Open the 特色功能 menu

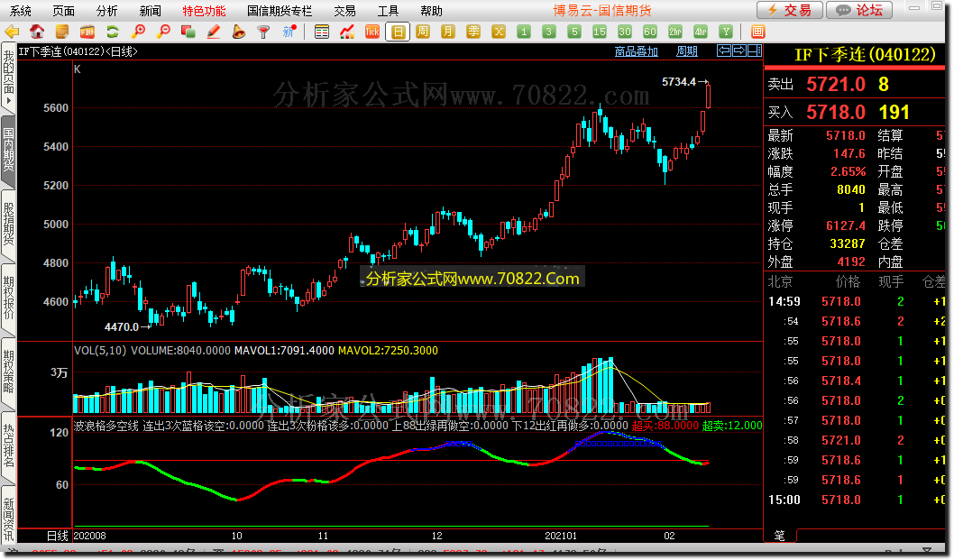[x=205, y=11]
